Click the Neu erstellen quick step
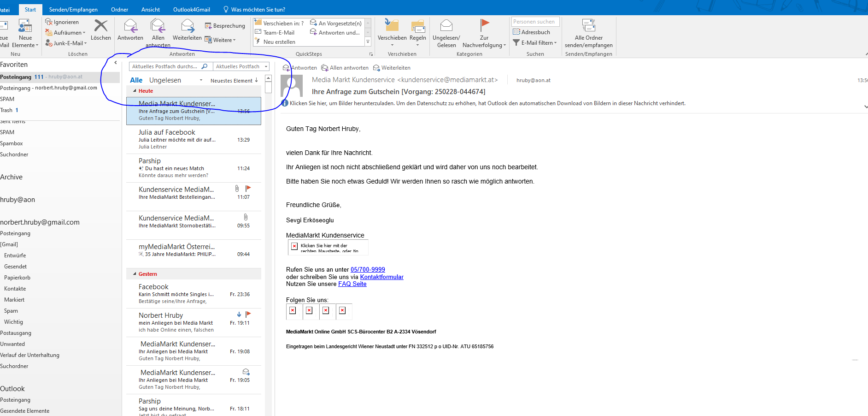 [x=275, y=42]
